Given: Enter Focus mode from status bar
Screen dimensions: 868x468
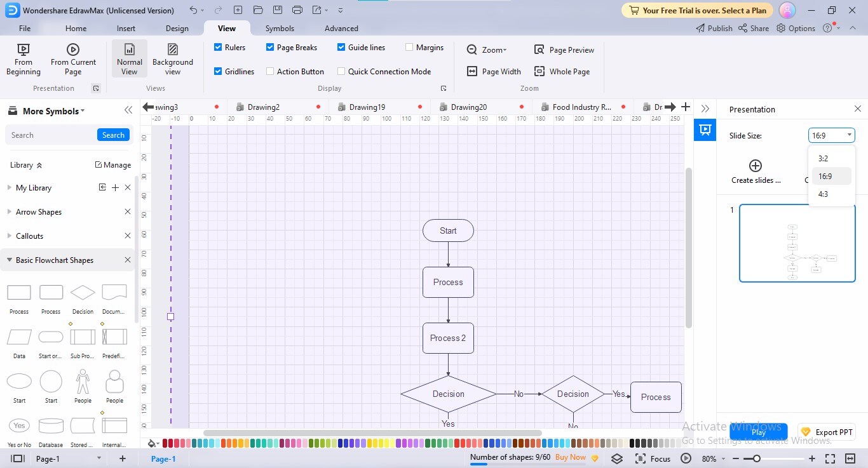Looking at the screenshot, I should (x=653, y=458).
